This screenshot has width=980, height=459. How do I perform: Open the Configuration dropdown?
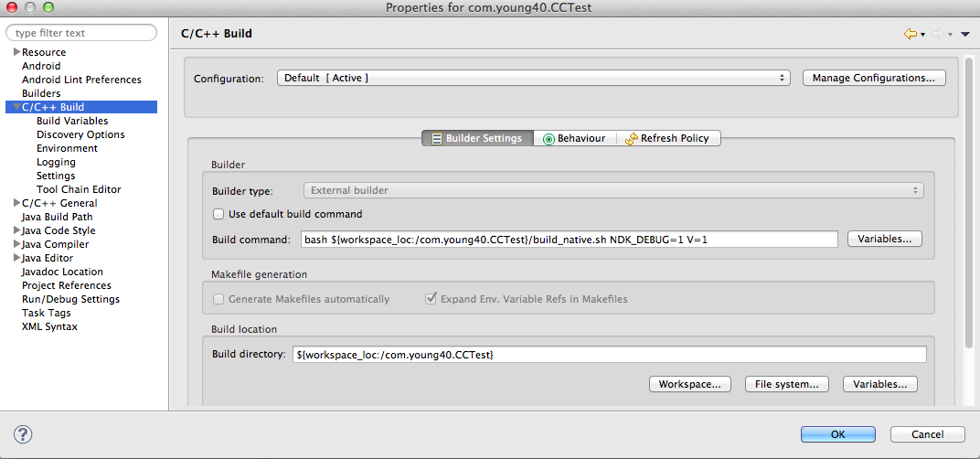click(x=533, y=79)
